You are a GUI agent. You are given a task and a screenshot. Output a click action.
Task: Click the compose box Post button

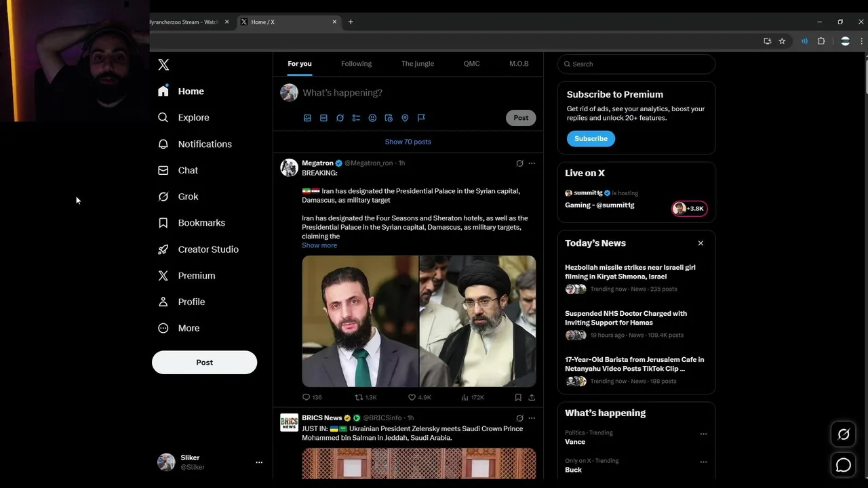click(x=521, y=118)
